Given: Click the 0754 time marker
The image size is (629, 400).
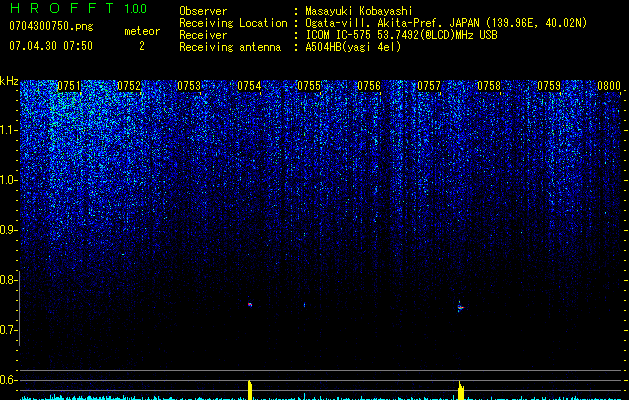Looking at the screenshot, I should pos(249,86).
